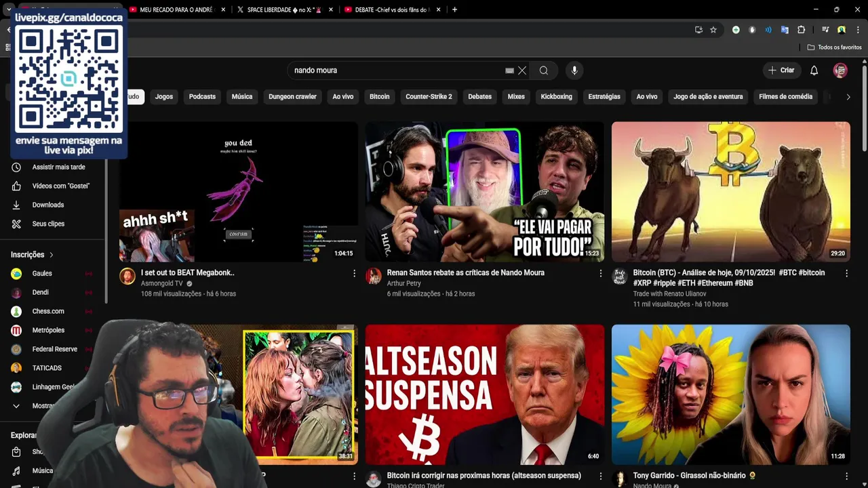
Task: Expand the Inscrições section arrow
Action: coord(51,255)
